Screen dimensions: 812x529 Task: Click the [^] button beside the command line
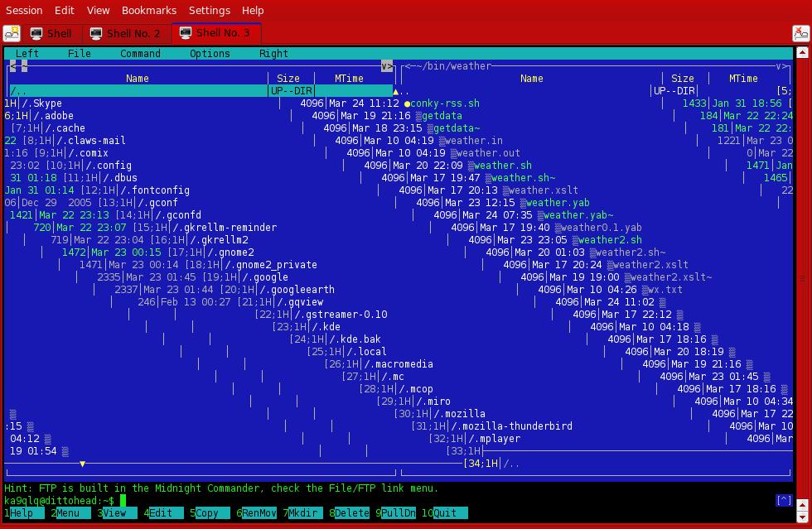tap(783, 500)
